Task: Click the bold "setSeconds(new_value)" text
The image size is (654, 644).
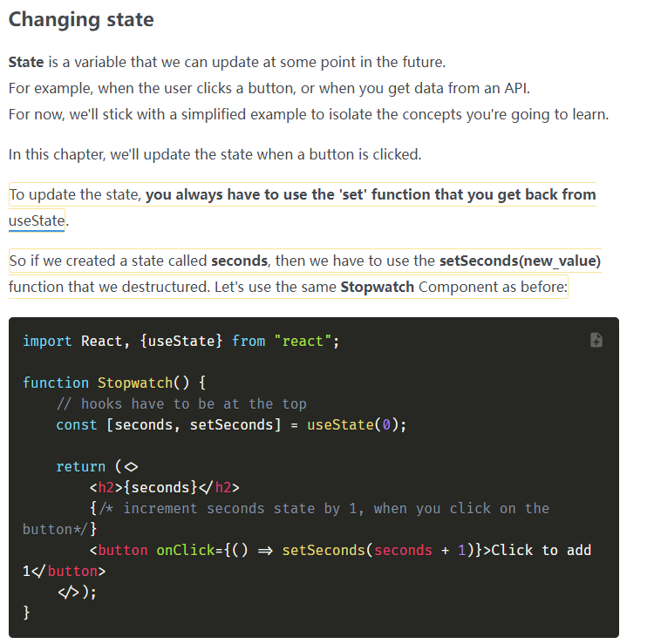Action: (520, 261)
